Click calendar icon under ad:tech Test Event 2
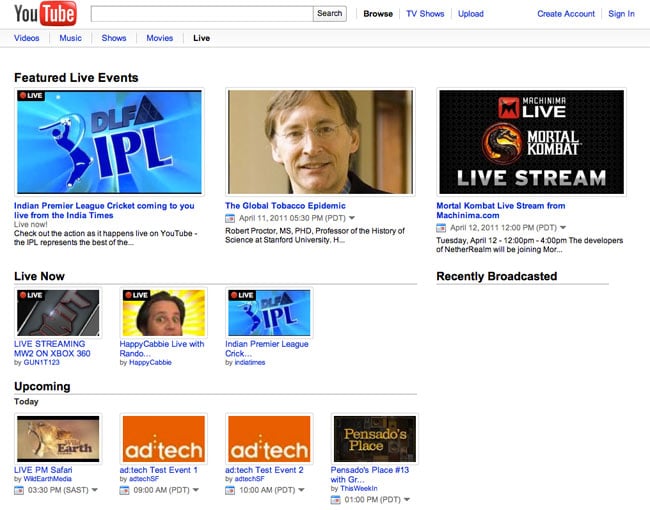 point(230,490)
